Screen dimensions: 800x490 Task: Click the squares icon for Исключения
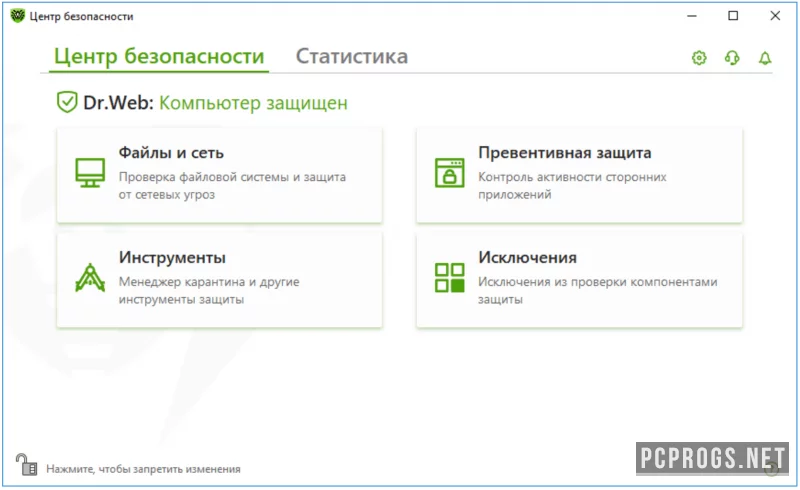[x=449, y=278]
